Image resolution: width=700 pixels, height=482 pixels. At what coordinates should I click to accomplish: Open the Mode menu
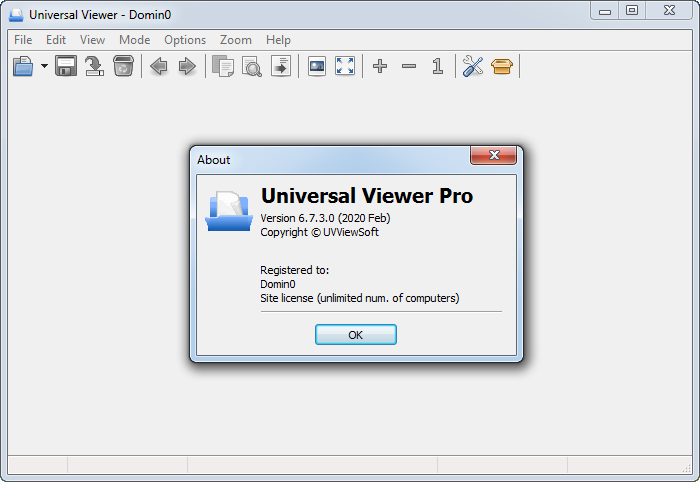(134, 40)
